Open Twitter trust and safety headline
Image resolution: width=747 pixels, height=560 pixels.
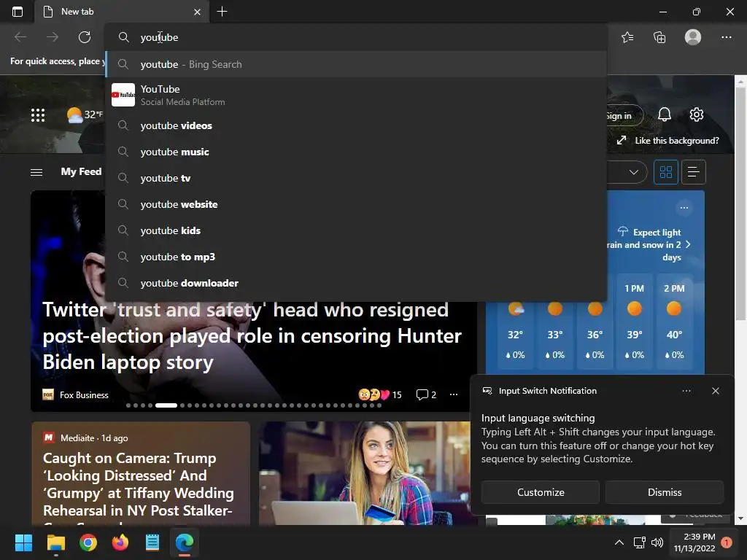(252, 335)
